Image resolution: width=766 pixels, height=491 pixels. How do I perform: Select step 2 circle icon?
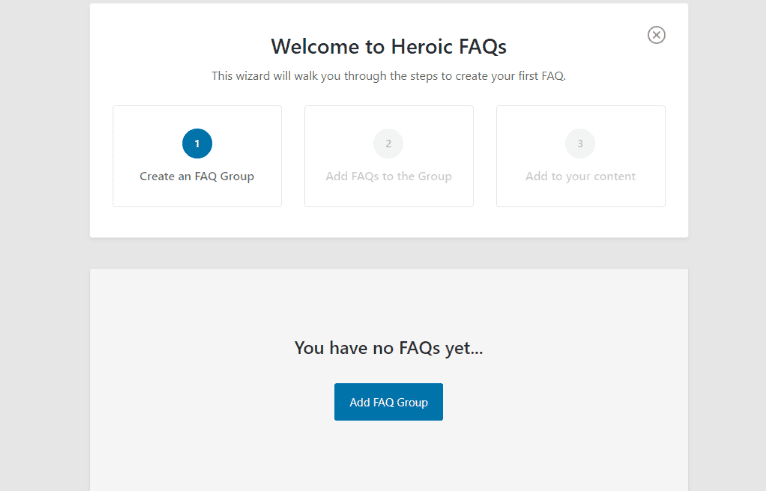tap(388, 144)
